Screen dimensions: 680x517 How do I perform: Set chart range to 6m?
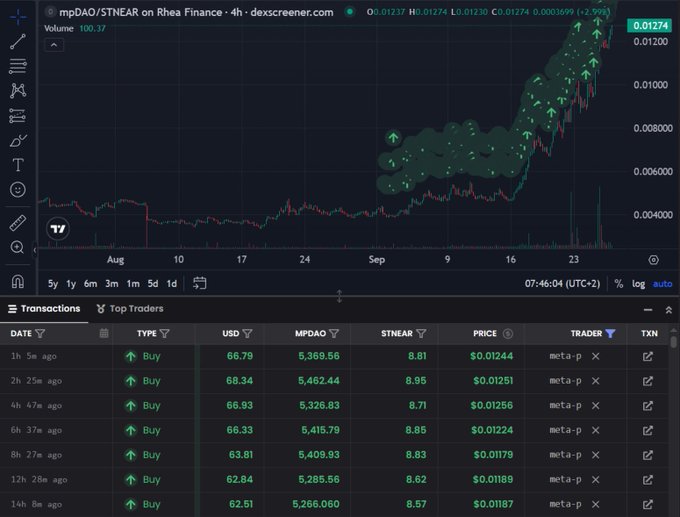[x=90, y=284]
